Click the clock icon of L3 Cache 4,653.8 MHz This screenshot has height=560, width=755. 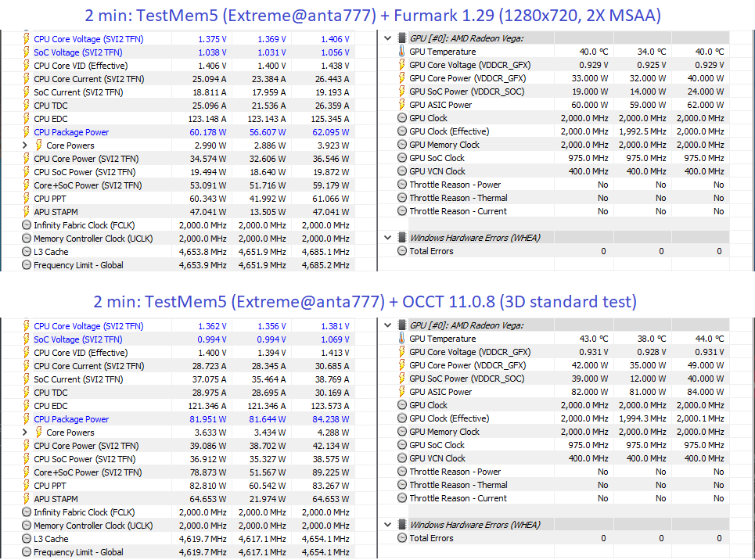27,251
